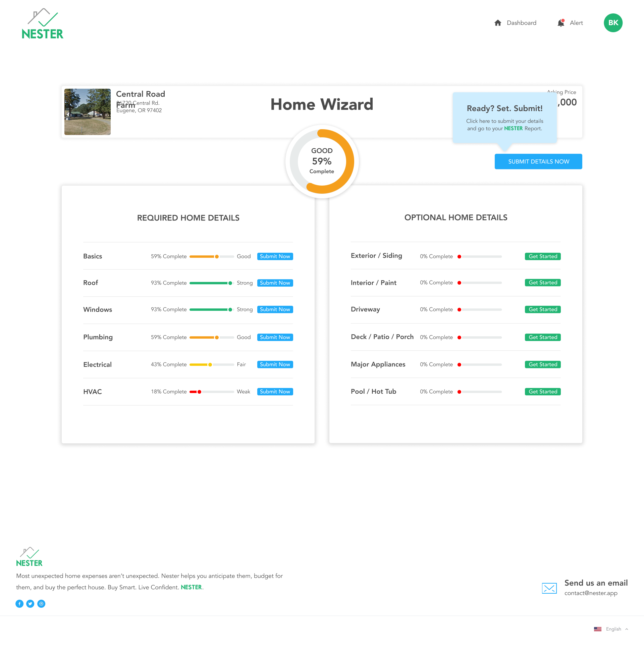This screenshot has width=644, height=645.
Task: Get started on Deck / Patio / Porch
Action: pos(543,337)
